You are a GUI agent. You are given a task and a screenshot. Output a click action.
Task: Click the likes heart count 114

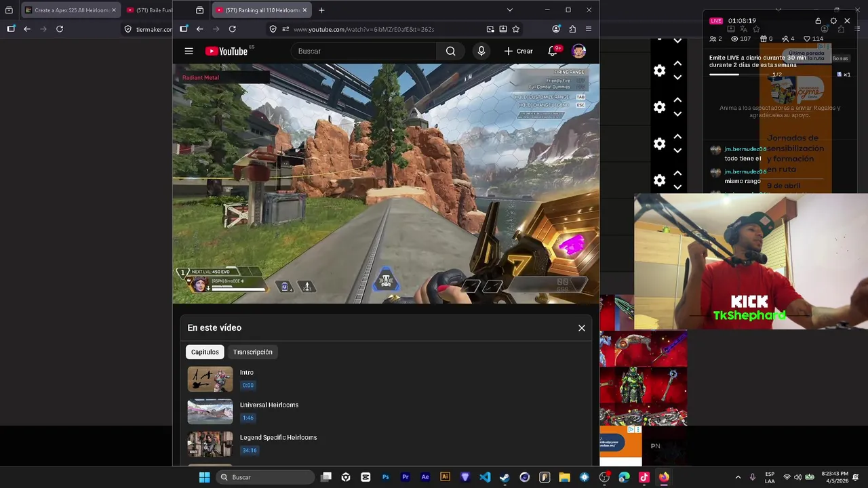click(813, 39)
